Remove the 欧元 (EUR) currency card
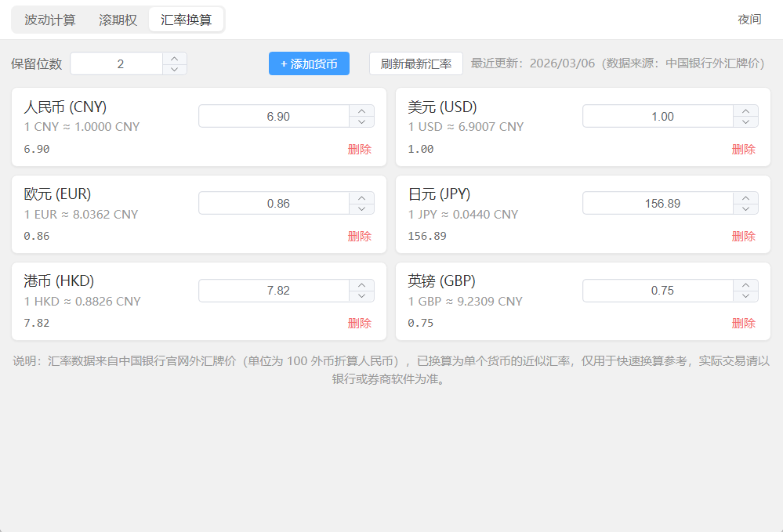This screenshot has height=532, width=783. [x=359, y=236]
